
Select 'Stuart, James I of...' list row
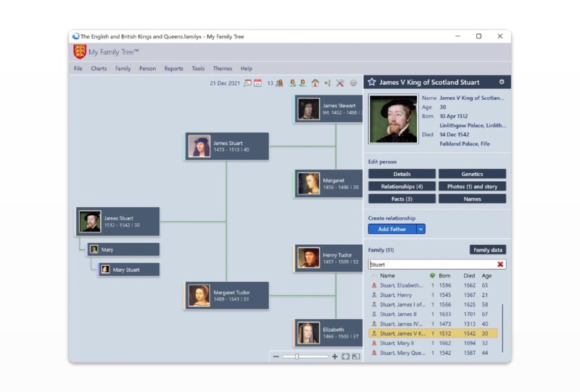tap(433, 305)
